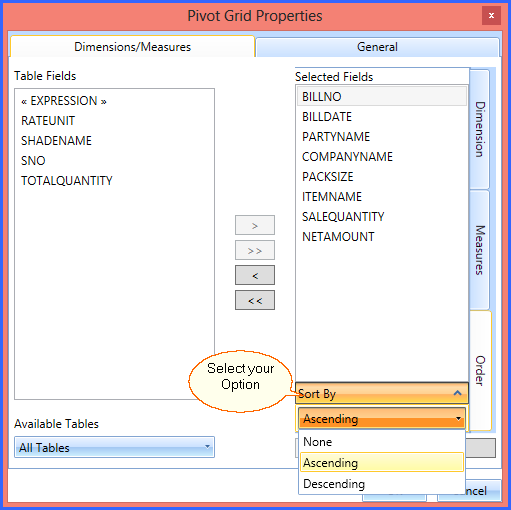Click the remove field left arrow button
Screen dimensions: 511x510
(x=255, y=275)
